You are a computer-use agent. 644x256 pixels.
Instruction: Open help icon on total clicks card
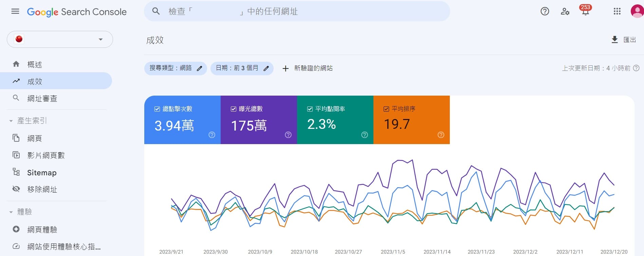(212, 135)
